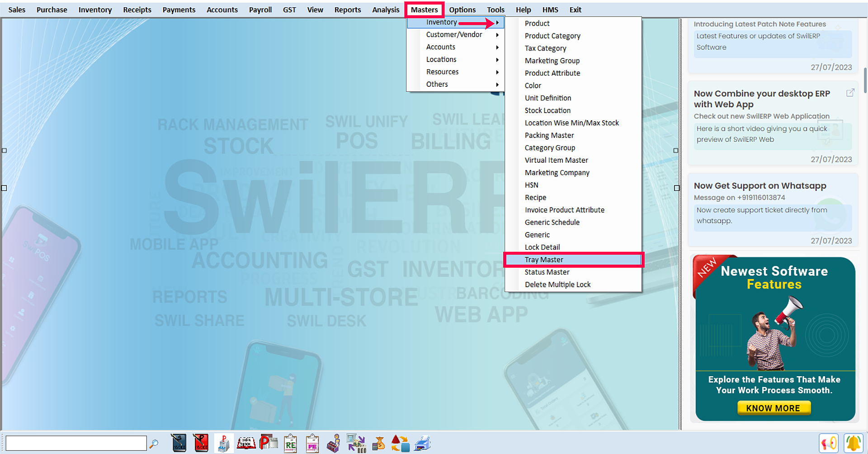Open the Reports menu

point(348,9)
